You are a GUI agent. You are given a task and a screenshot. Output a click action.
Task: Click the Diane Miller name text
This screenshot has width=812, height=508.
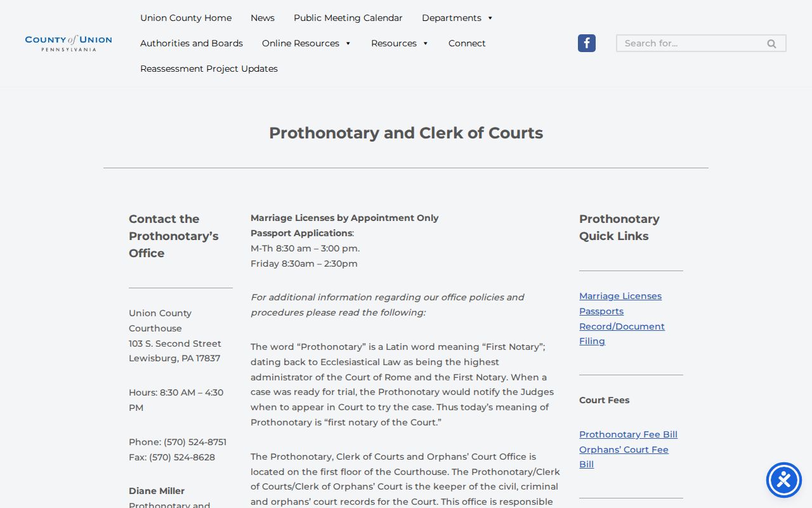point(157,491)
